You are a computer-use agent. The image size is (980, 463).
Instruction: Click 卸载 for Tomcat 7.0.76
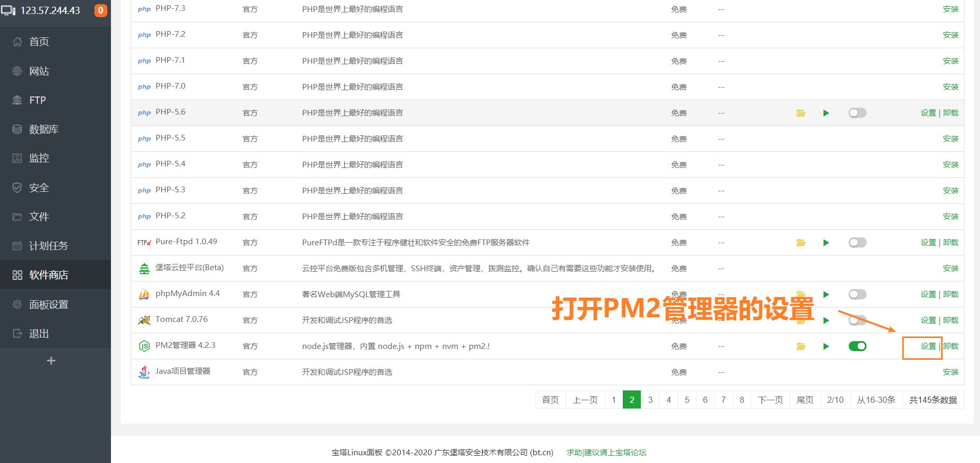click(950, 320)
